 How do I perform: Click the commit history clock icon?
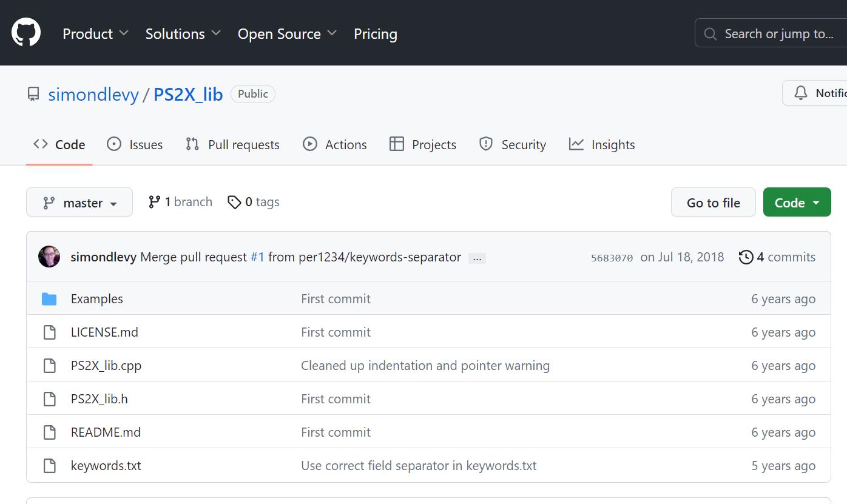point(746,257)
